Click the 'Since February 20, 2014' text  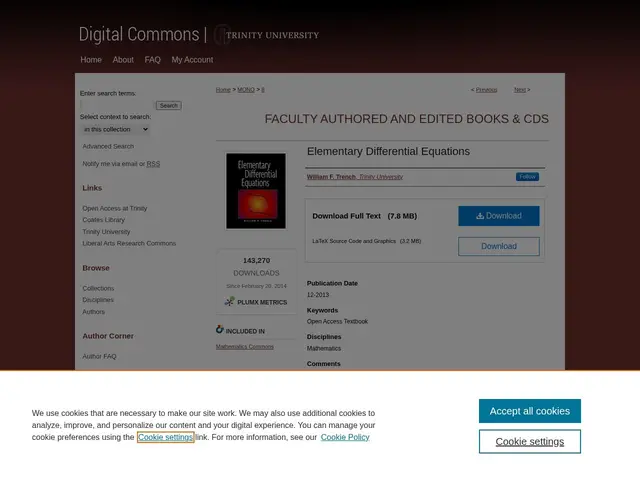[x=256, y=286]
